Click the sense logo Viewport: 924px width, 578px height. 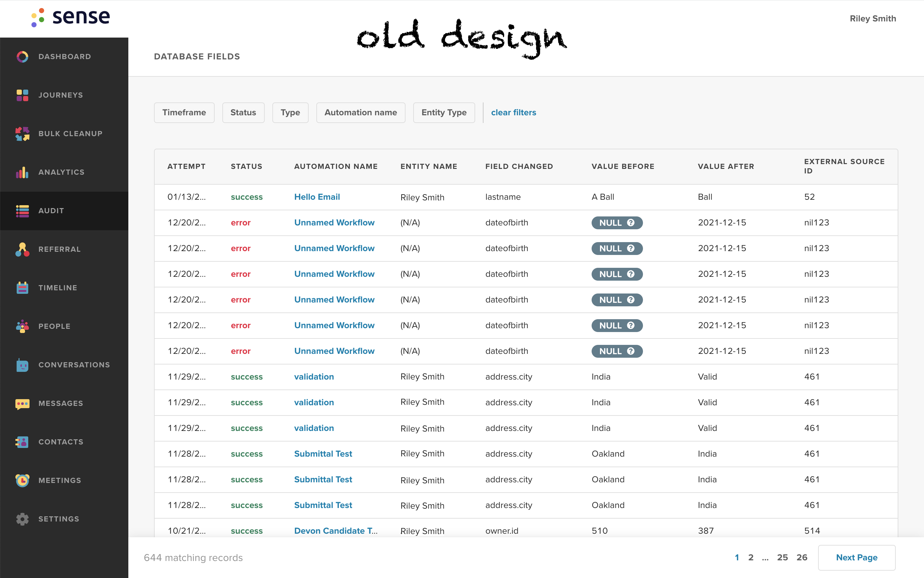point(71,18)
